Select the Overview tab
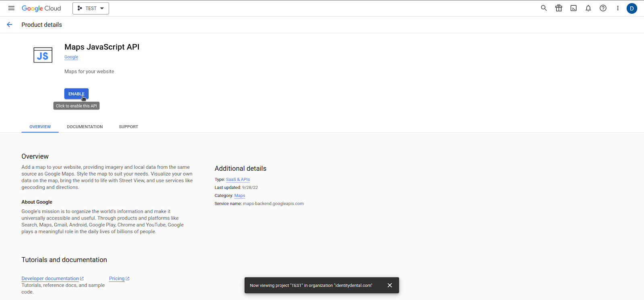Screen dimensions: 644x300 [40, 127]
